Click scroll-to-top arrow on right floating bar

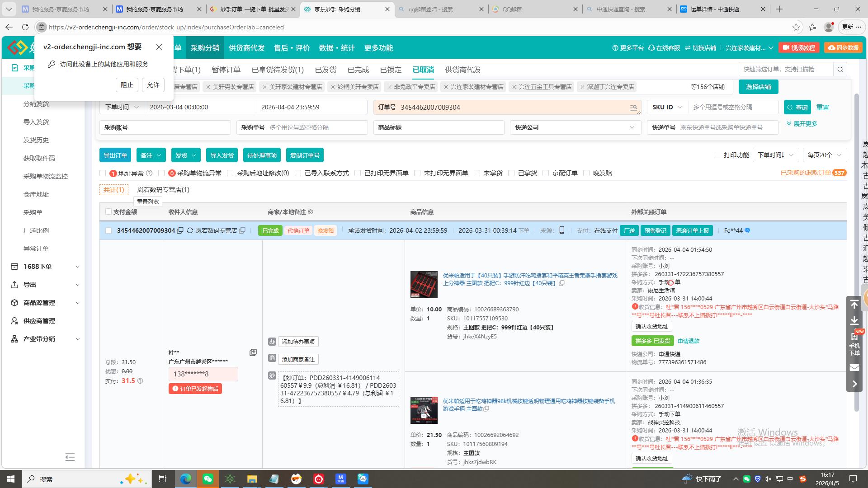[854, 305]
